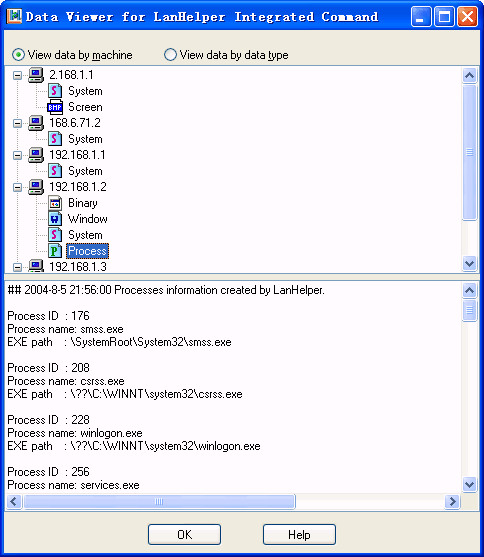Maximize the Data Viewer window
This screenshot has height=557, width=484.
point(444,16)
